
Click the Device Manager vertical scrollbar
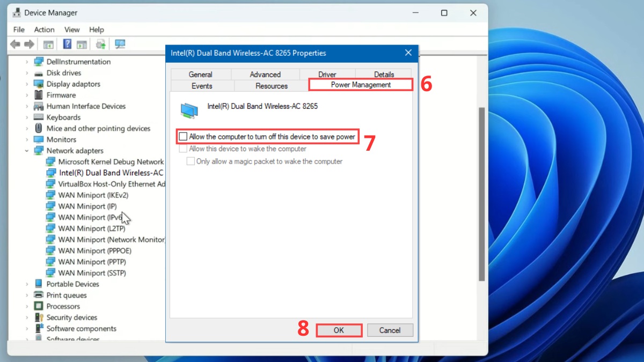pos(481,193)
